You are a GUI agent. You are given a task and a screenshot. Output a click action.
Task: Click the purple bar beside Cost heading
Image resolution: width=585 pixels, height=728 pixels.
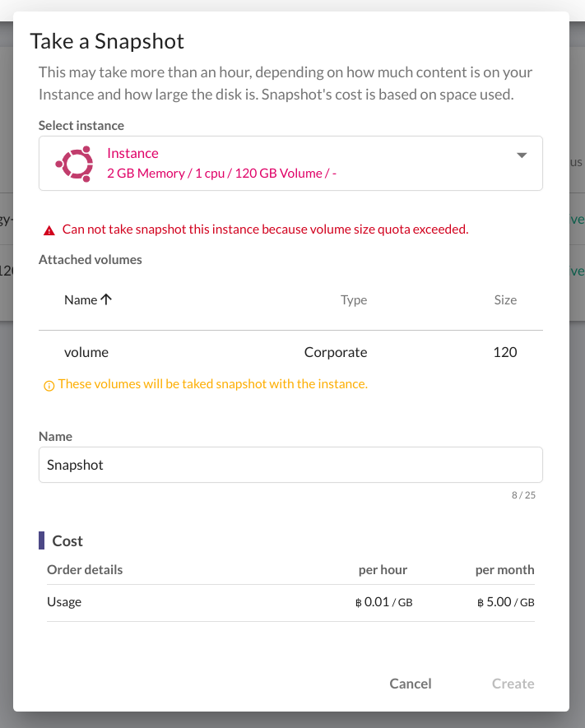pos(41,540)
